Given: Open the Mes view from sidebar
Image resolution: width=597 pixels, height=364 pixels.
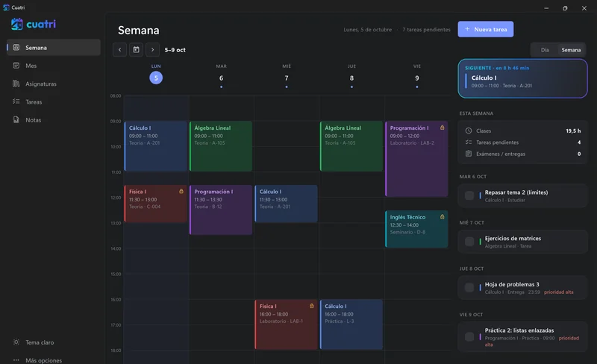Looking at the screenshot, I should [x=53, y=66].
